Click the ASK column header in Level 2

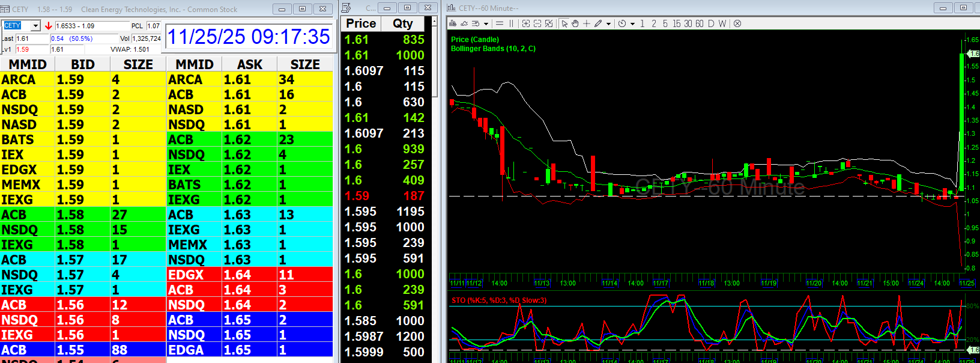(x=249, y=64)
